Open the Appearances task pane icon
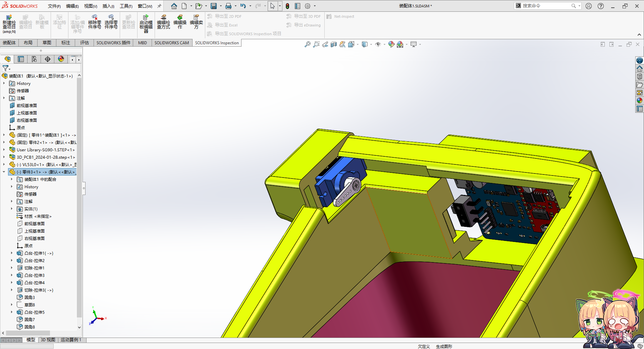 [640, 101]
